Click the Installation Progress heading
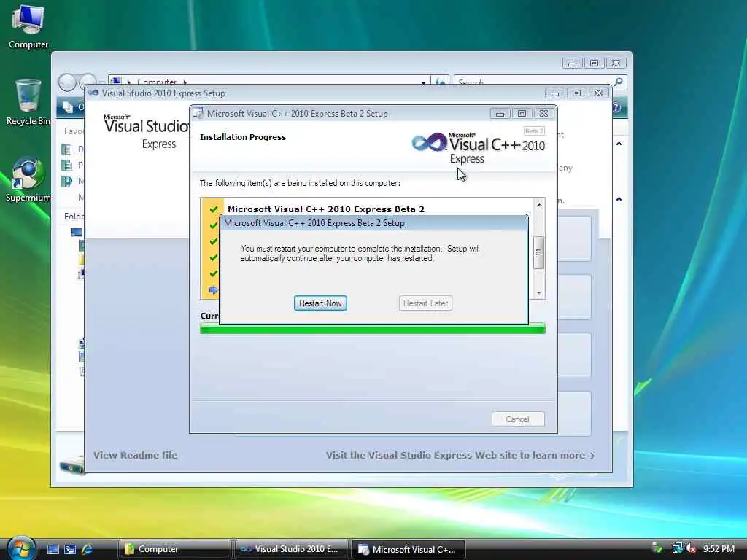This screenshot has width=747, height=560. (x=243, y=137)
